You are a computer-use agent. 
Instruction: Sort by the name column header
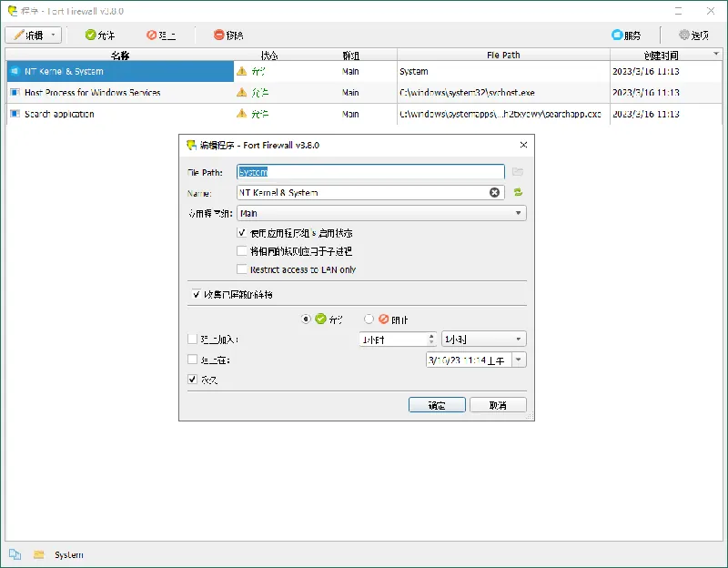(120, 55)
